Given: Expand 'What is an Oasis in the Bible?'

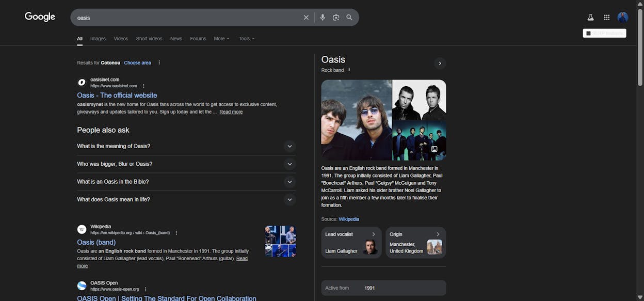Looking at the screenshot, I should [x=186, y=182].
